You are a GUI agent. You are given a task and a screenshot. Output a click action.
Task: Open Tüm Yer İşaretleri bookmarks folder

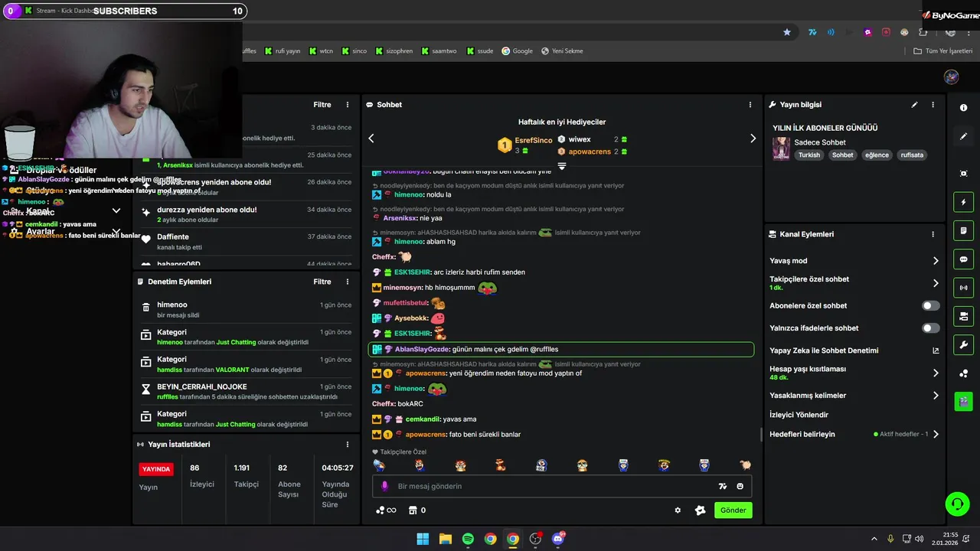(x=943, y=51)
